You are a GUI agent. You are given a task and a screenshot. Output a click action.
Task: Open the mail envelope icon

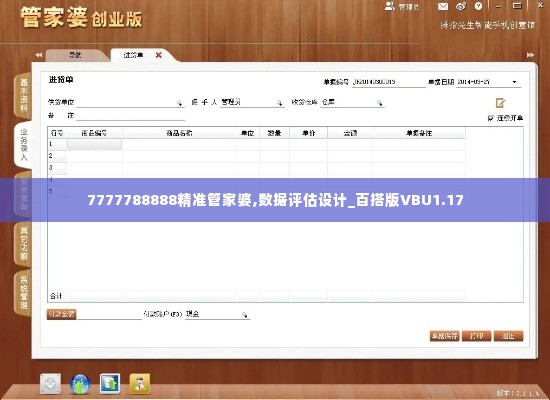click(x=443, y=6)
